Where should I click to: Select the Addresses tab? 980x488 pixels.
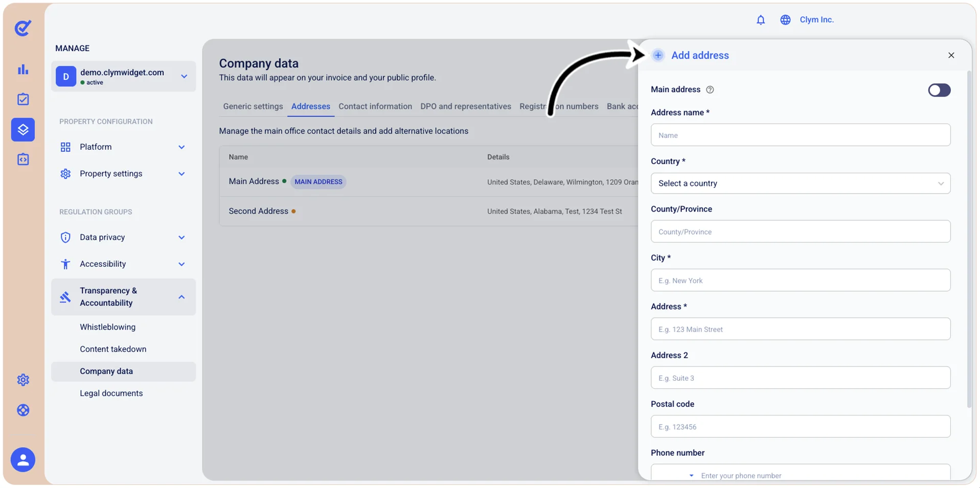pos(310,106)
